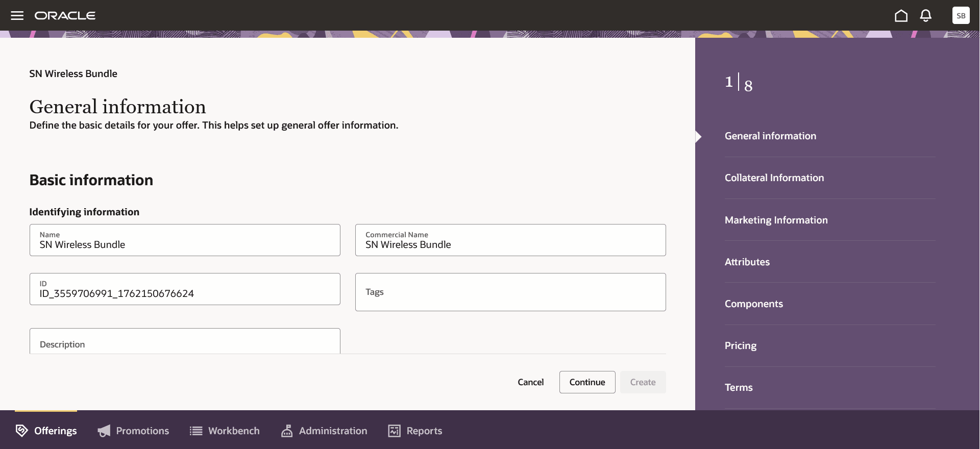The image size is (980, 449).
Task: Switch to the Promotions tab
Action: pyautogui.click(x=133, y=430)
